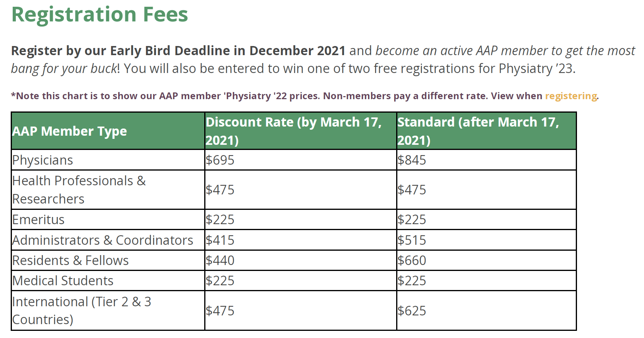The height and width of the screenshot is (338, 644).
Task: Click the $695 Physicians discount price
Action: click(220, 160)
